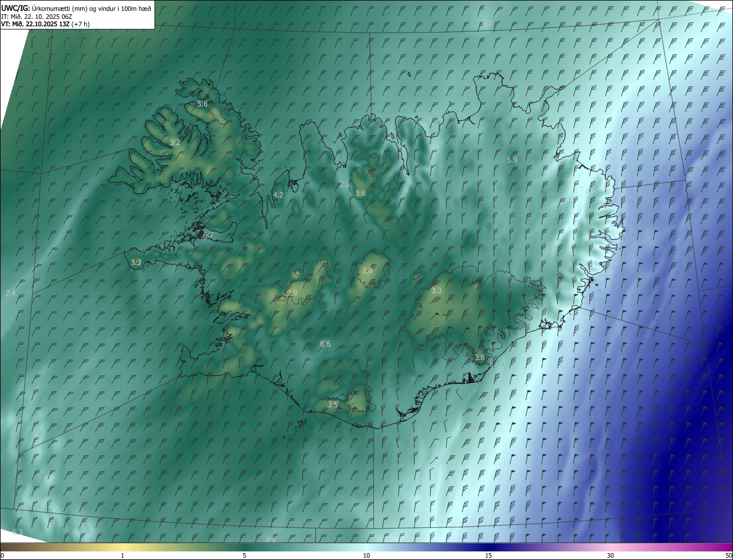Select the 7.4 value off the west coast
The width and height of the screenshot is (733, 560).
pyautogui.click(x=10, y=293)
